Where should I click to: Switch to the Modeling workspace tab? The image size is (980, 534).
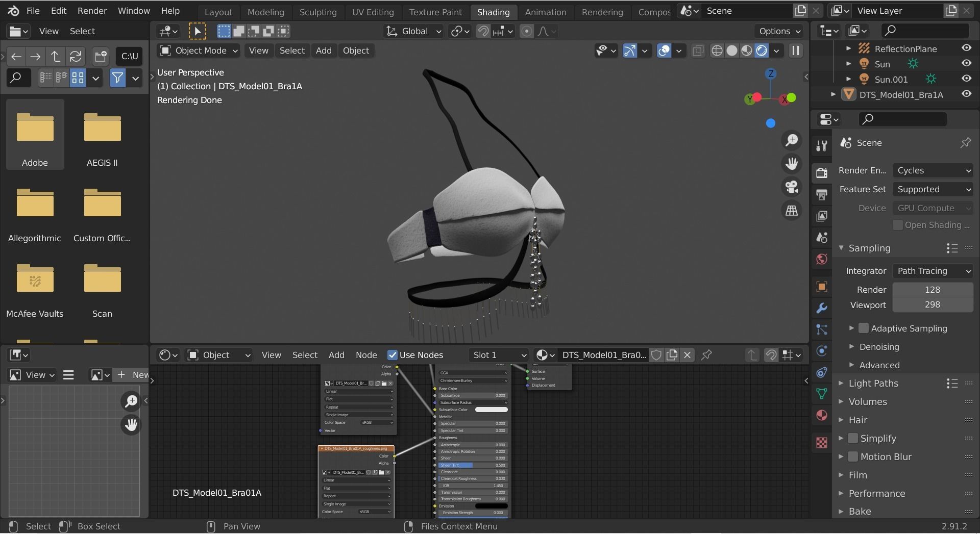tap(265, 12)
